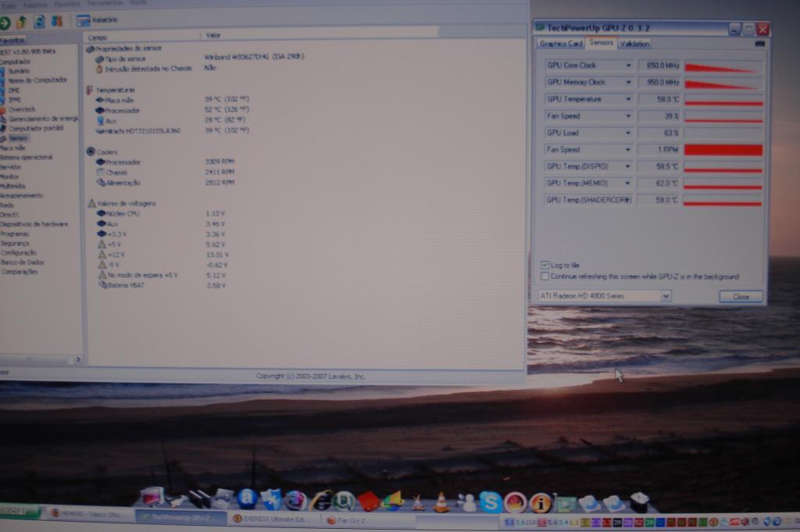Select Nome do Computador in the tree
The height and width of the screenshot is (532, 800).
pos(37,80)
